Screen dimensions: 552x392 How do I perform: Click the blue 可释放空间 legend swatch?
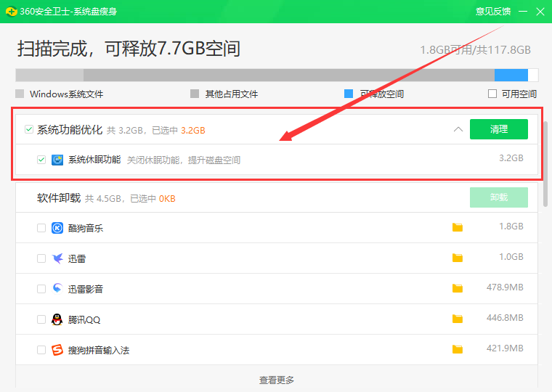[x=349, y=94]
